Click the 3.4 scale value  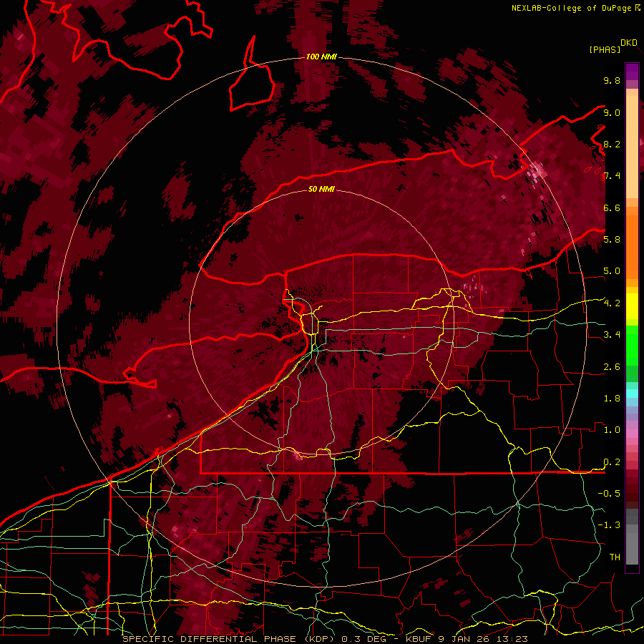(x=612, y=335)
